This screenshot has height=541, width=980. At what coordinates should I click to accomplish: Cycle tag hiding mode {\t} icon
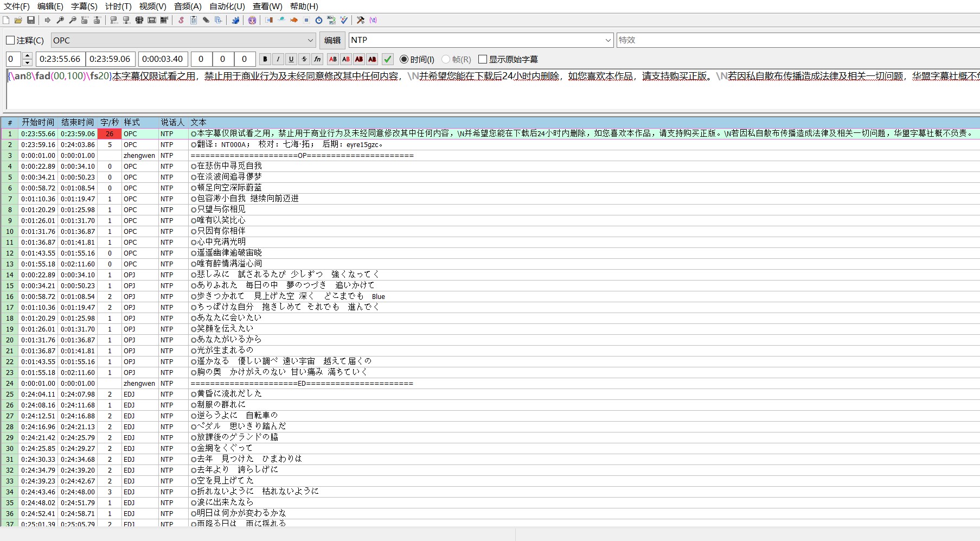373,20
